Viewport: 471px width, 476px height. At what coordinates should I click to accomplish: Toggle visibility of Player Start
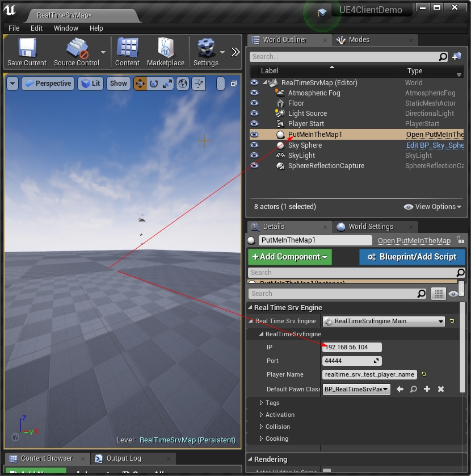(x=254, y=124)
